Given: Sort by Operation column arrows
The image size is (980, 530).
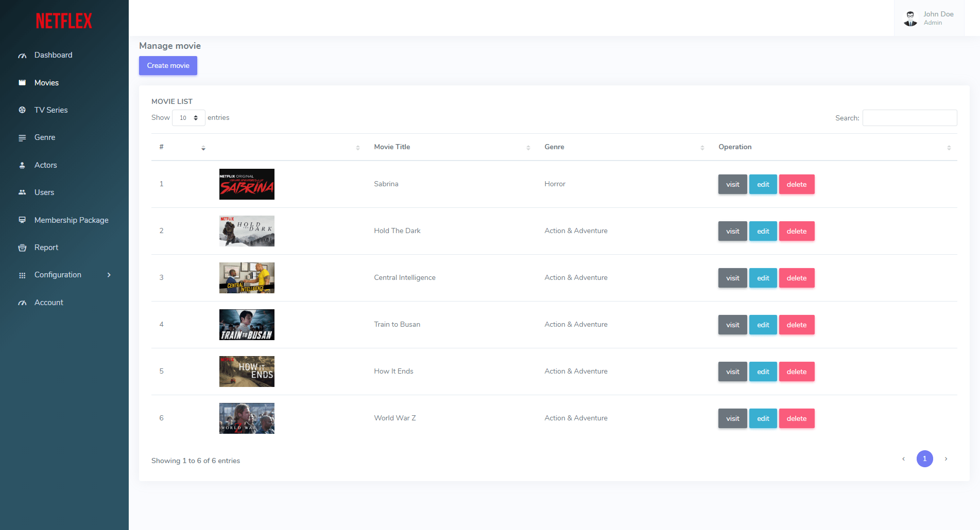Looking at the screenshot, I should click(x=949, y=148).
